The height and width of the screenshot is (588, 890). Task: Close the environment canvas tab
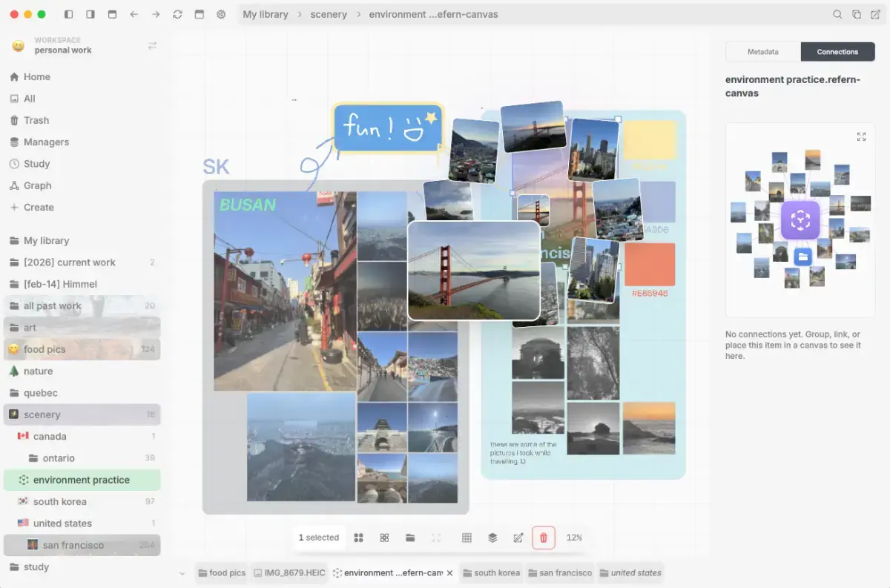pyautogui.click(x=449, y=573)
